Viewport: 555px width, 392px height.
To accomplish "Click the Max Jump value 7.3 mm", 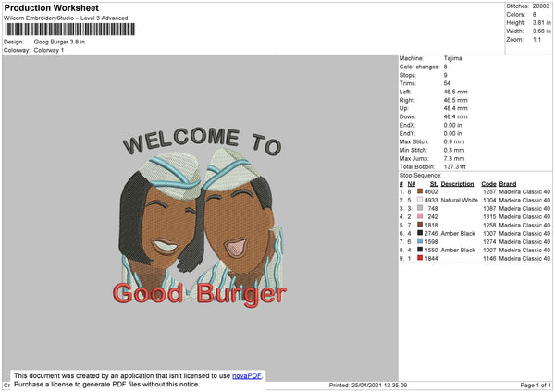I will tap(454, 158).
